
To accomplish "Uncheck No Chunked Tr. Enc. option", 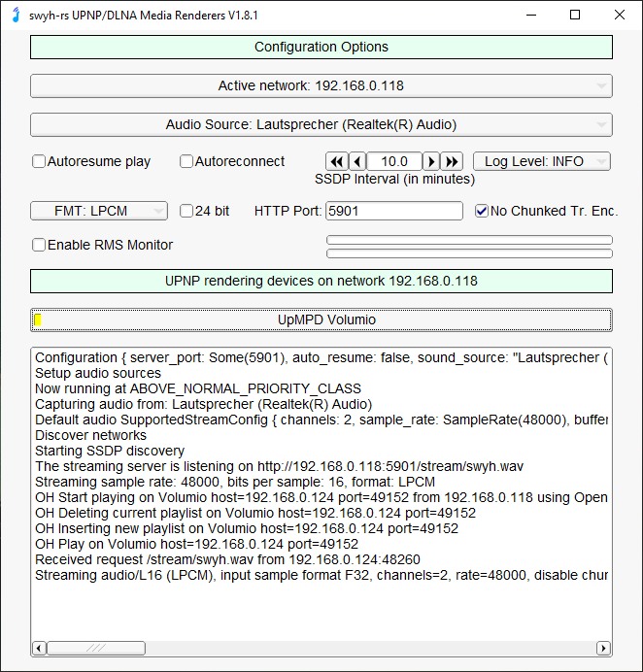I will click(482, 211).
